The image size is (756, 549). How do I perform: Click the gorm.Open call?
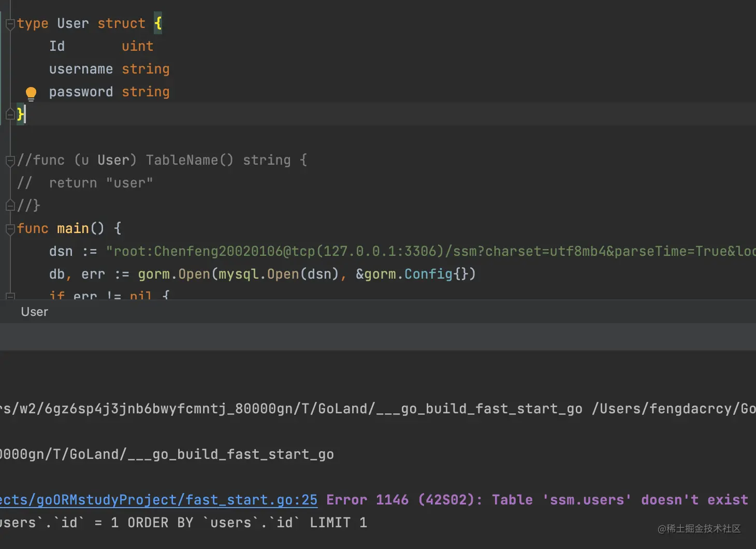[x=174, y=274]
